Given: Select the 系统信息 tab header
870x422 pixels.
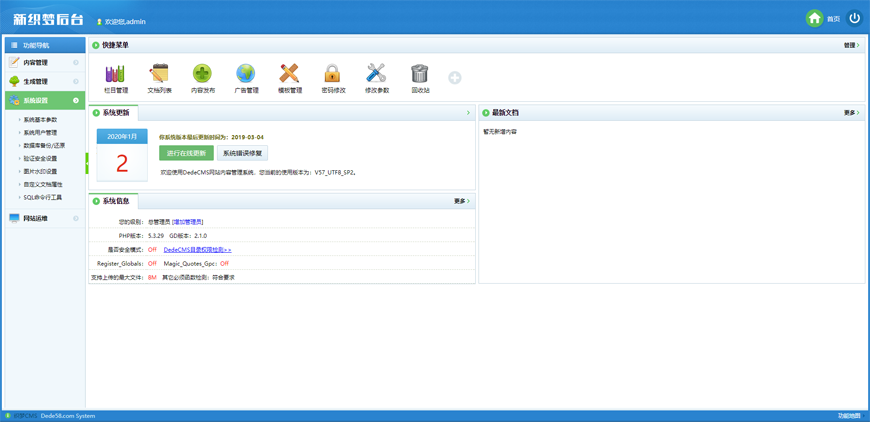Looking at the screenshot, I should click(x=114, y=201).
